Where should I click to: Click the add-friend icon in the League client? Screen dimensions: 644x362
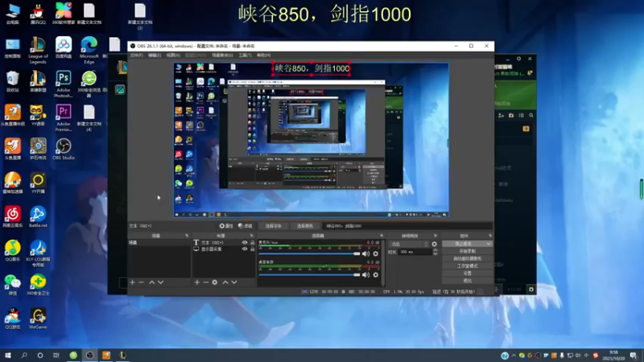(501, 116)
